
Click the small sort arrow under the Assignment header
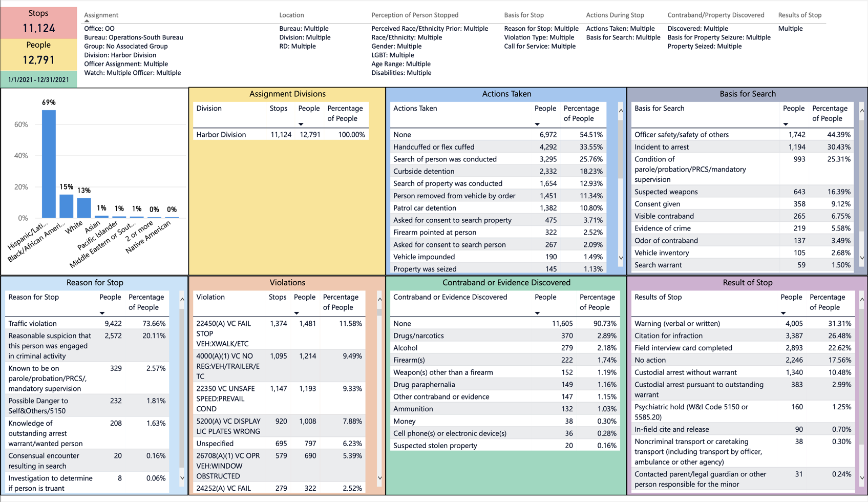87,21
